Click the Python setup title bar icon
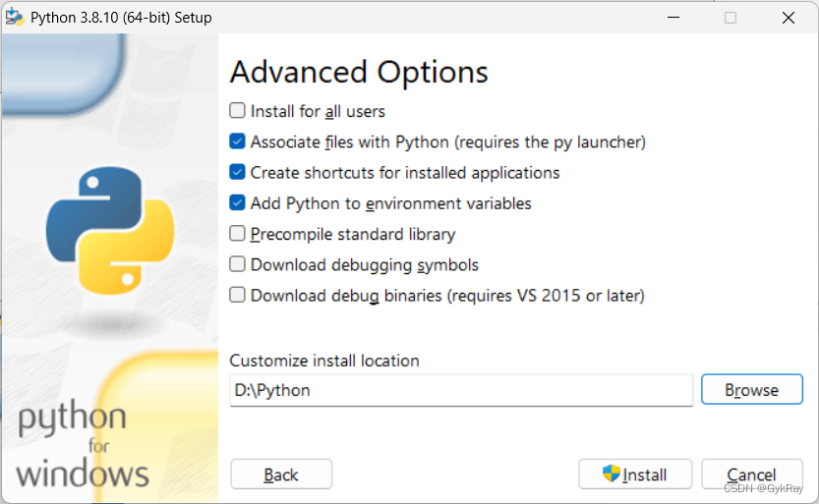This screenshot has width=819, height=504. pyautogui.click(x=15, y=18)
